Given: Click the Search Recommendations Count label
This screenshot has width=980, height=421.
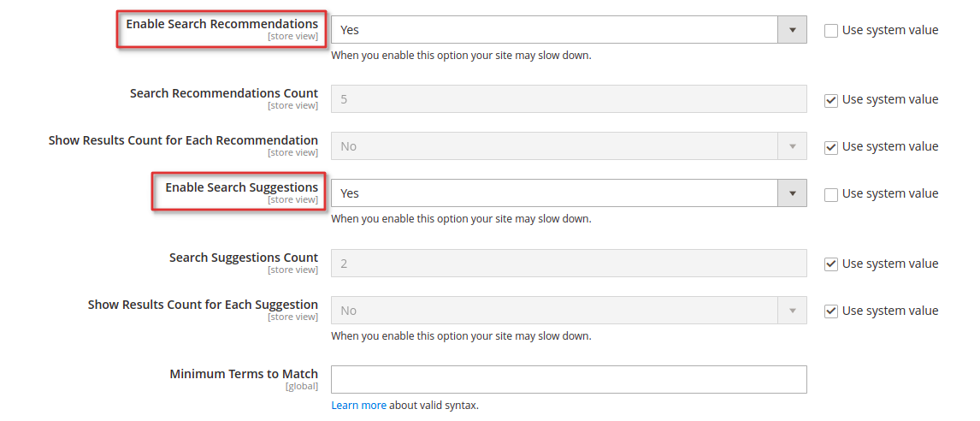Looking at the screenshot, I should click(224, 93).
